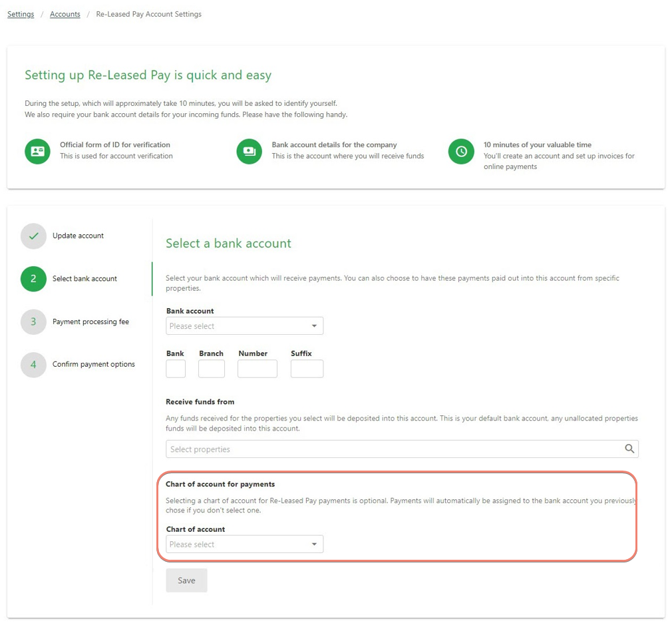Navigate to Settings breadcrumb link
672x625 pixels.
click(21, 14)
